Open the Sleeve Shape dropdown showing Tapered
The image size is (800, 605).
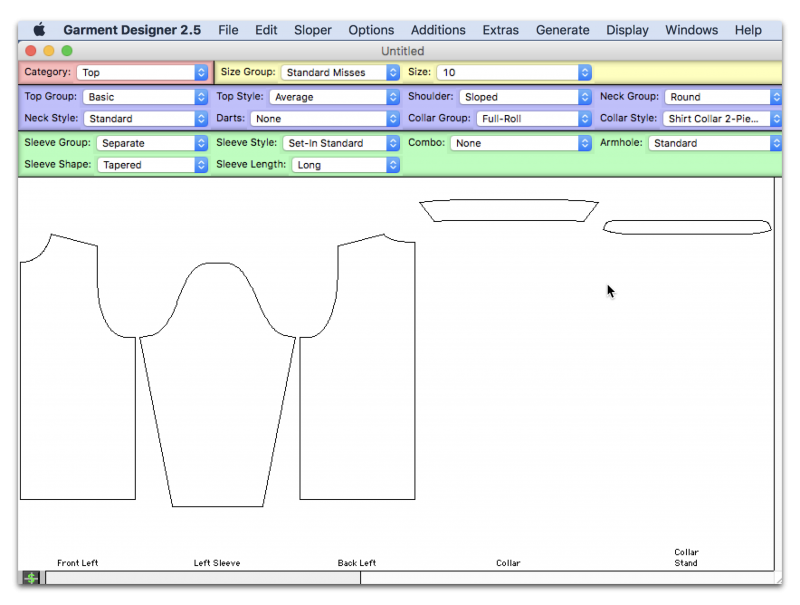(x=152, y=165)
